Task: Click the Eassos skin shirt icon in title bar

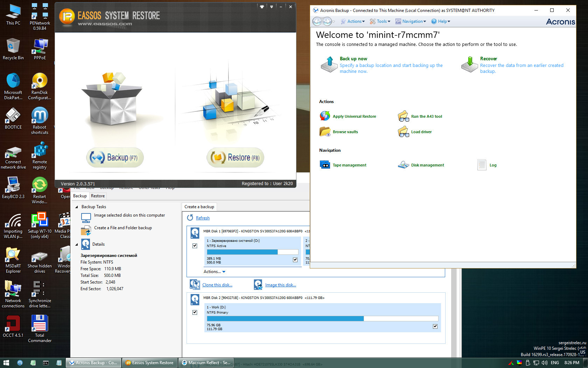Action: point(262,7)
